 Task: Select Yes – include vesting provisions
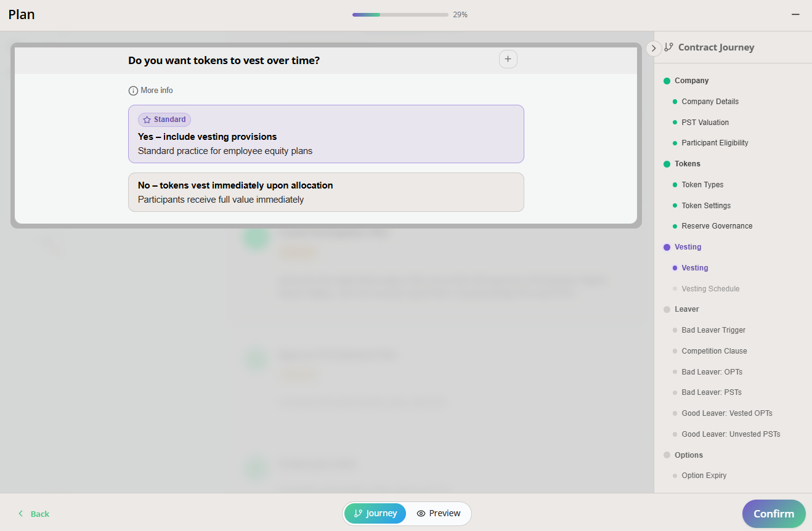326,134
